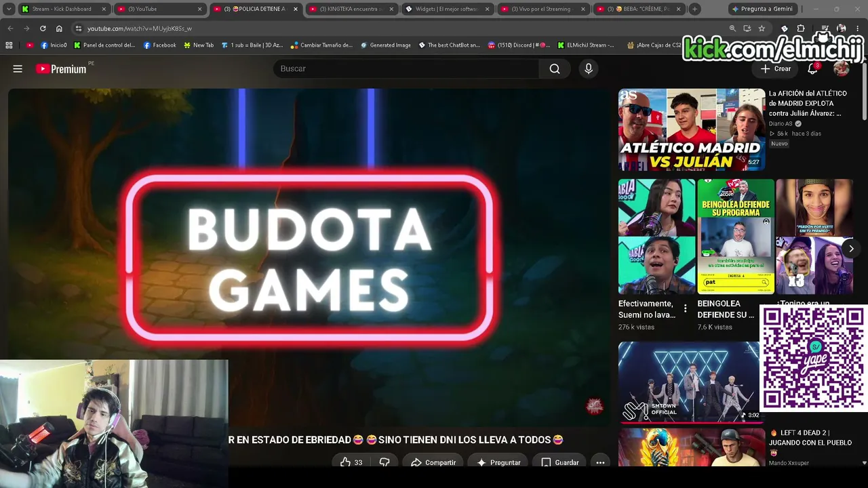Reload the page in browser
The image size is (868, 488).
[43, 28]
